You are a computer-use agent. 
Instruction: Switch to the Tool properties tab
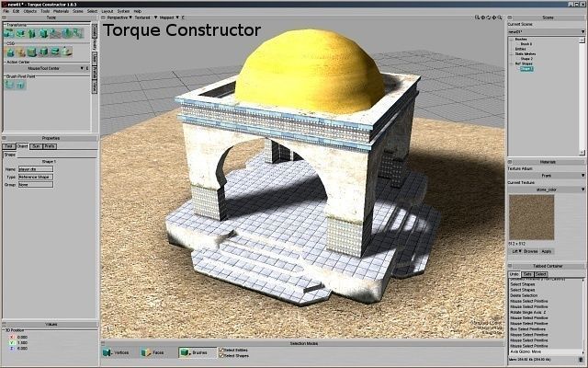(9, 146)
